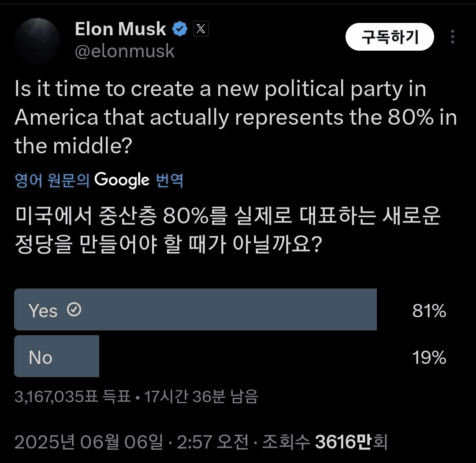
Task: Click the X affiliate badge icon
Action: [201, 29]
